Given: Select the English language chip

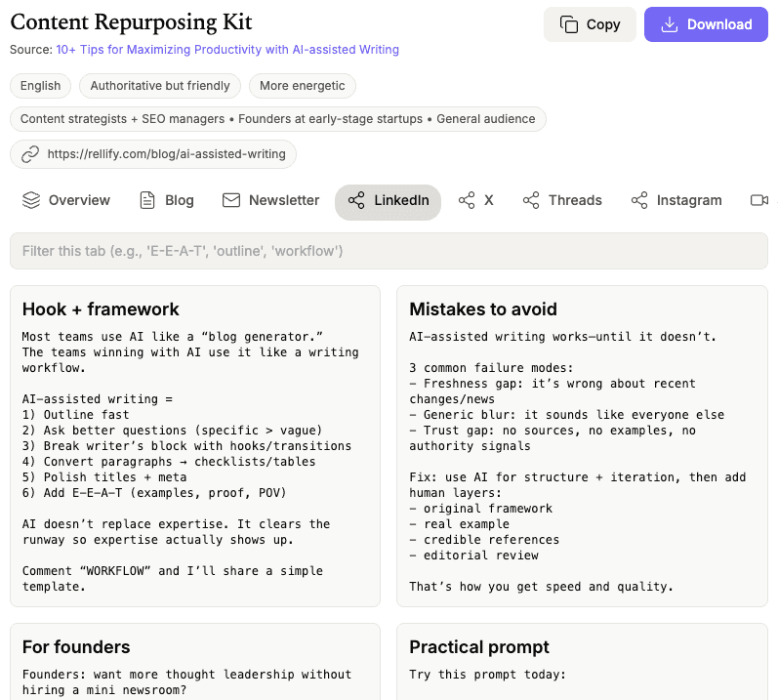Looking at the screenshot, I should click(x=40, y=86).
